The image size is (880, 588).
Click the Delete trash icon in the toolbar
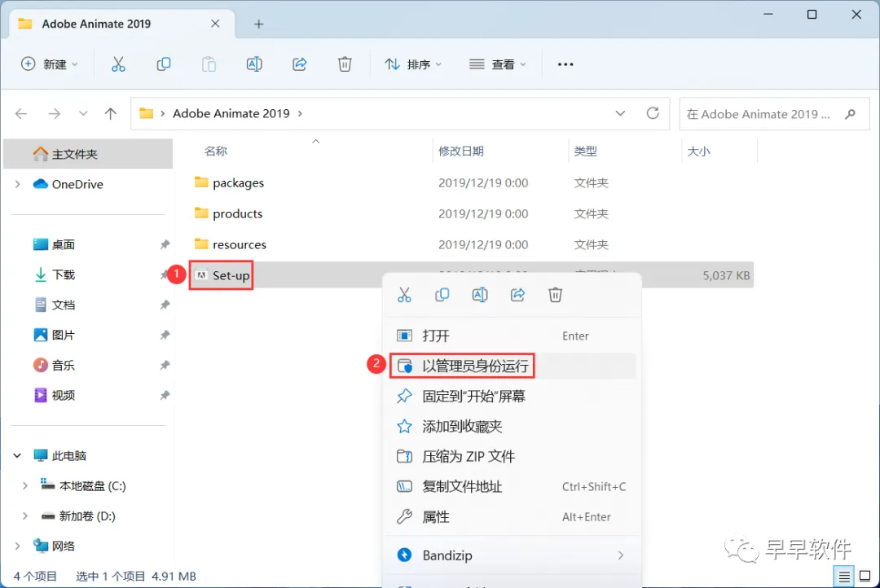pos(345,64)
